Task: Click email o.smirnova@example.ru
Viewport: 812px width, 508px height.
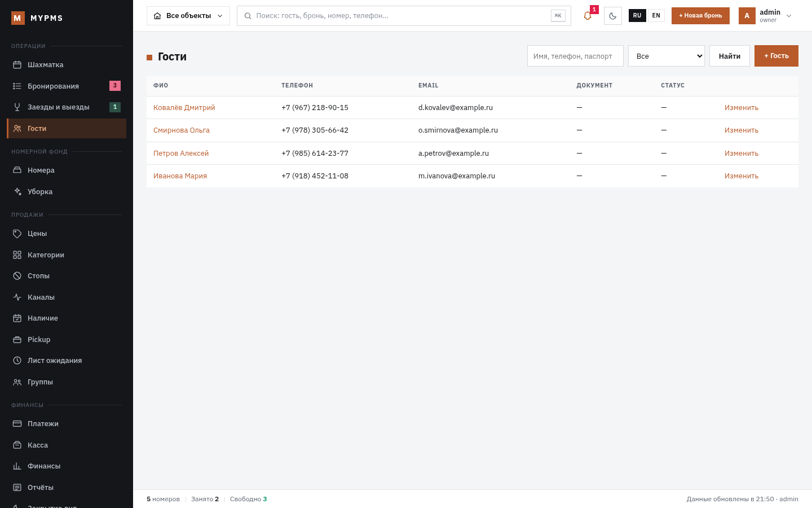Action: pos(458,130)
